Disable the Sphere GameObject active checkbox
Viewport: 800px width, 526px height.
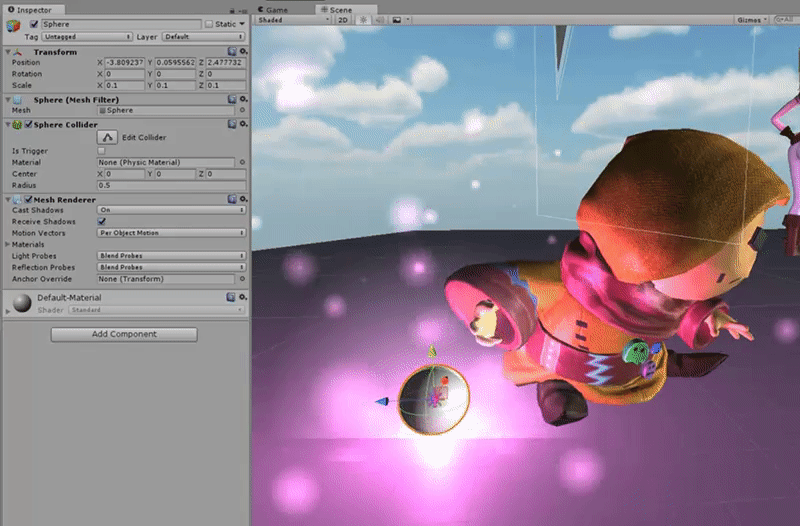pyautogui.click(x=34, y=24)
